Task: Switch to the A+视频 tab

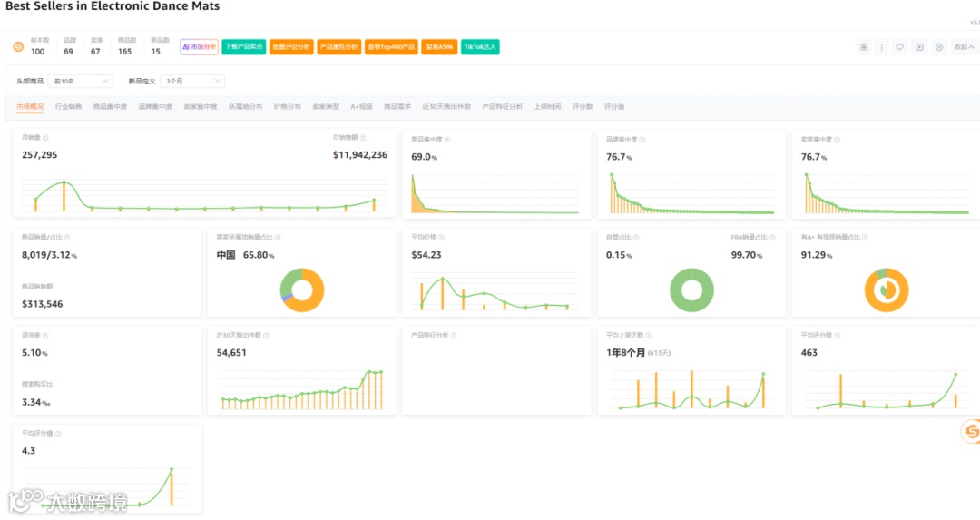Action: click(361, 107)
